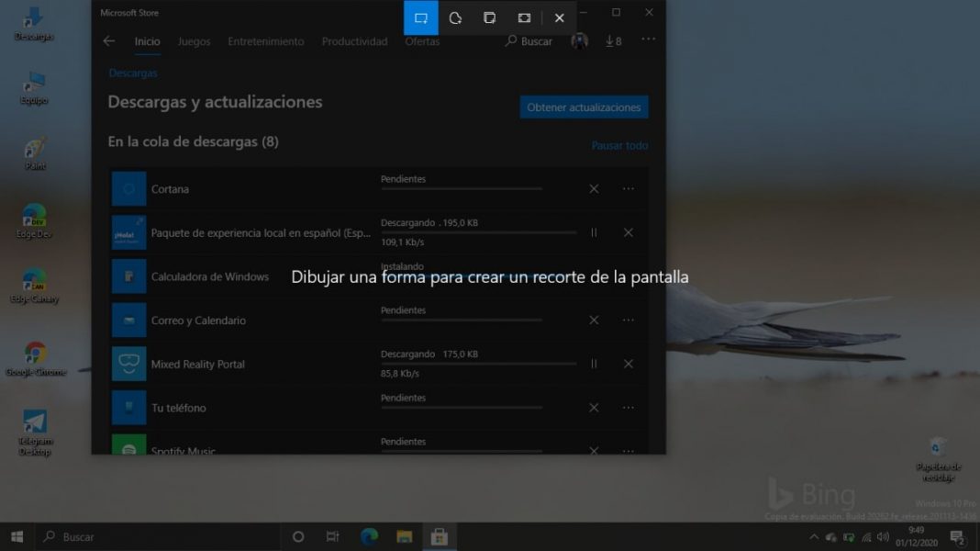Switch to the Productividad section
Image resolution: width=980 pixels, height=551 pixels.
click(x=353, y=41)
